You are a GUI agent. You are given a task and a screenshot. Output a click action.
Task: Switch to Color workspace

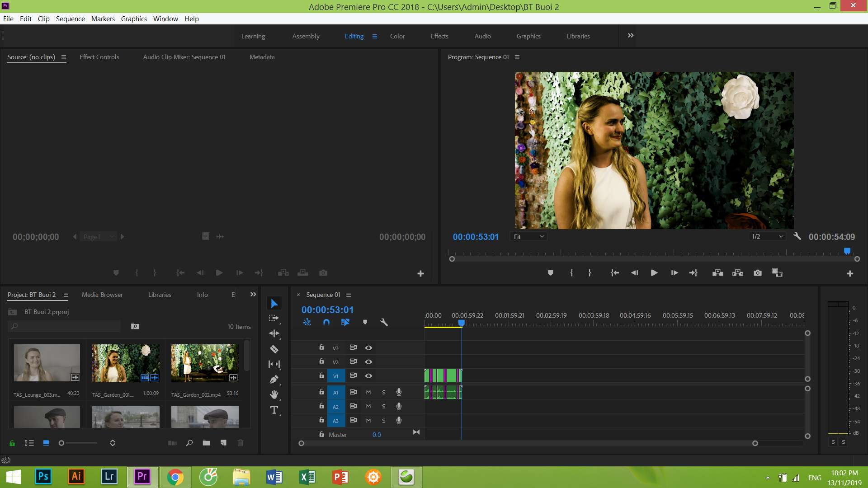coord(397,36)
